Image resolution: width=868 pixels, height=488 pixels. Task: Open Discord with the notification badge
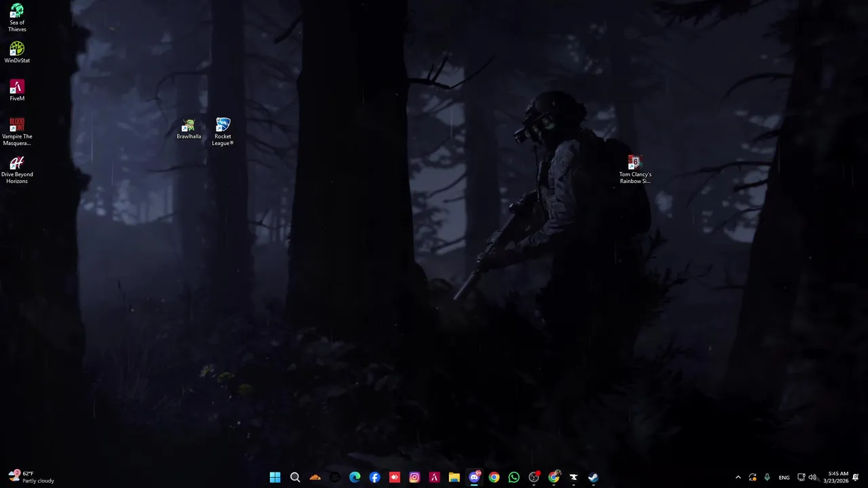pyautogui.click(x=474, y=477)
